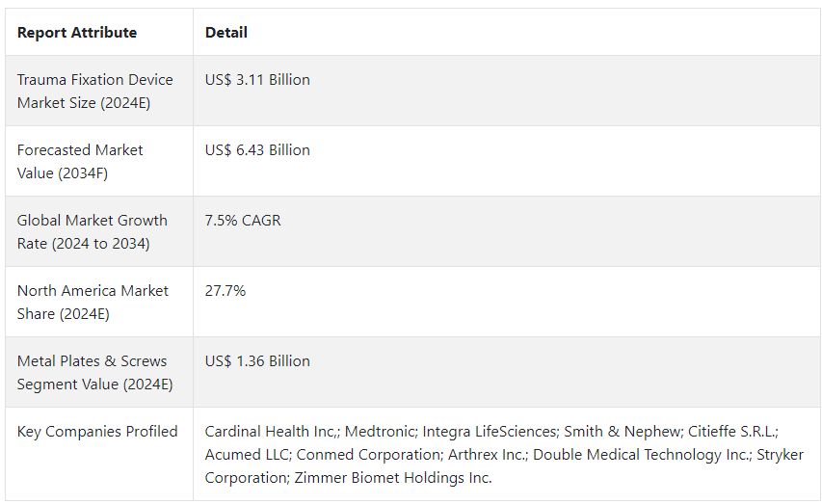Click the 7.5% CAGR value
This screenshot has width=822, height=504.
pyautogui.click(x=243, y=221)
